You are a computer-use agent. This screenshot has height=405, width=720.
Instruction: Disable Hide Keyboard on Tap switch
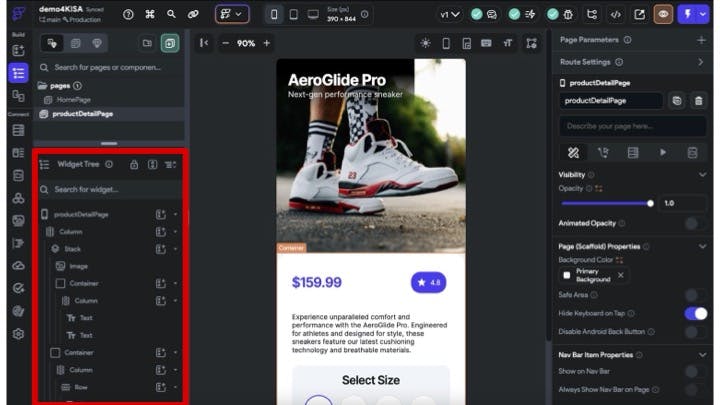tap(695, 314)
